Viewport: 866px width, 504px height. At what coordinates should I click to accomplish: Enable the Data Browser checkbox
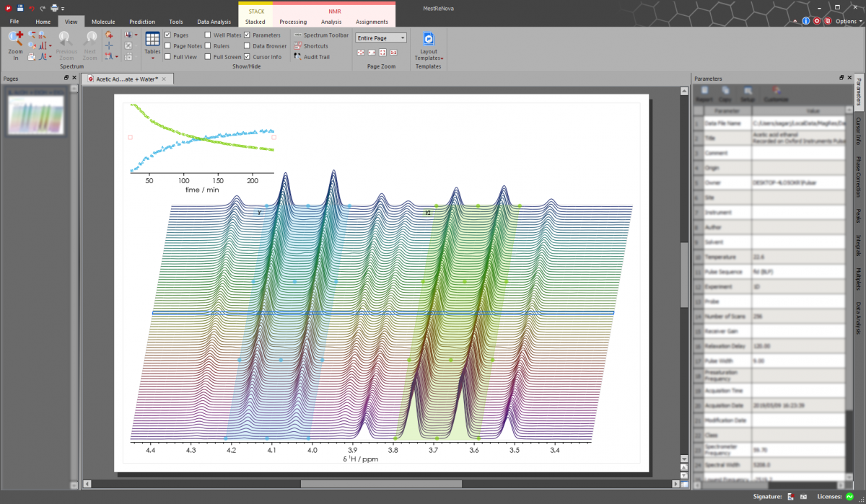pos(247,46)
